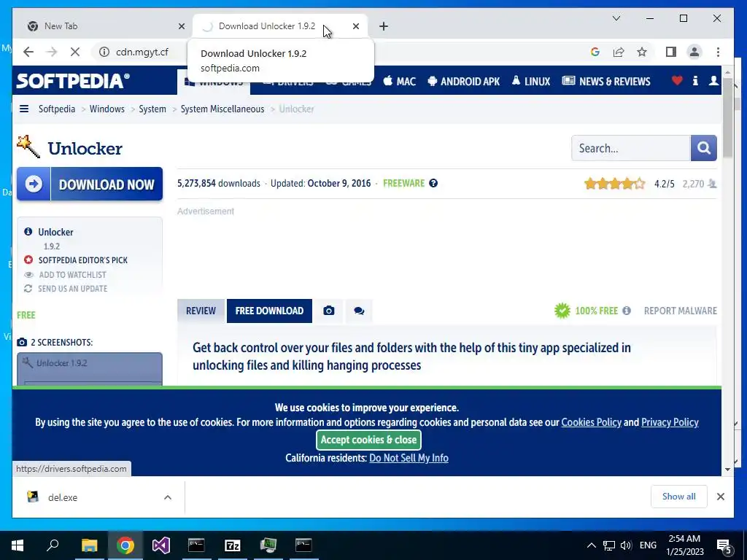
Task: Click the search magnifier button
Action: point(704,148)
